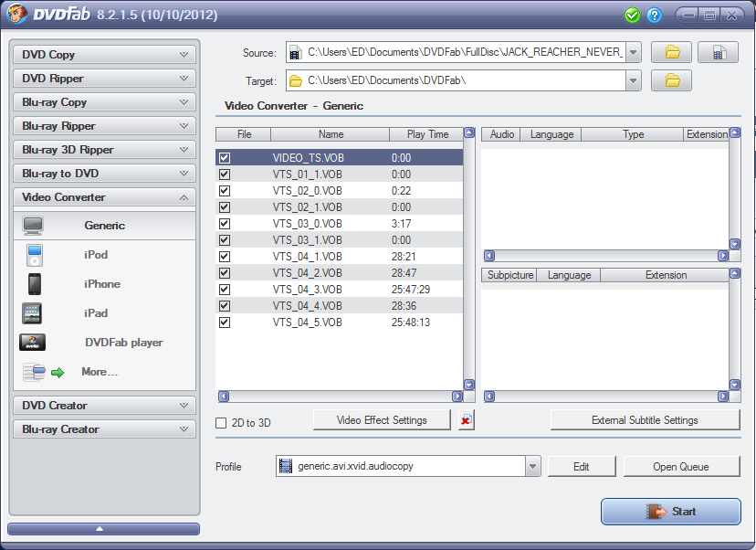
Task: Expand the DVD Ripper section
Action: coord(104,79)
